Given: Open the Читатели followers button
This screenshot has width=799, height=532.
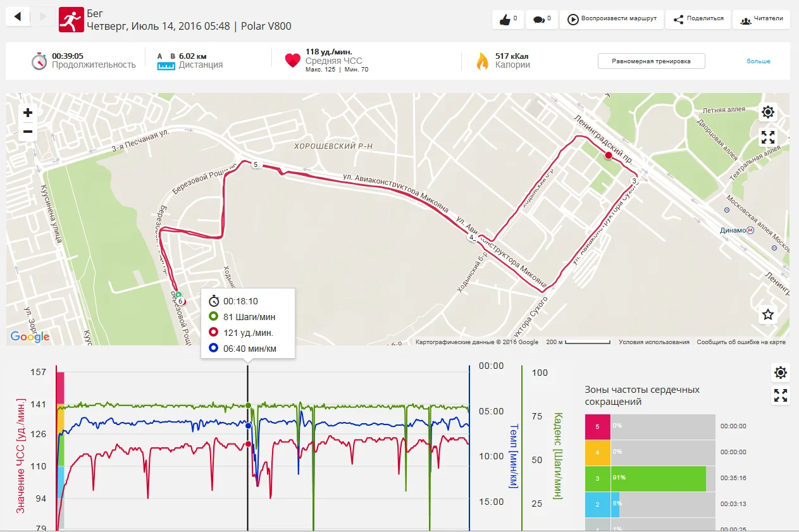Looking at the screenshot, I should pyautogui.click(x=761, y=19).
